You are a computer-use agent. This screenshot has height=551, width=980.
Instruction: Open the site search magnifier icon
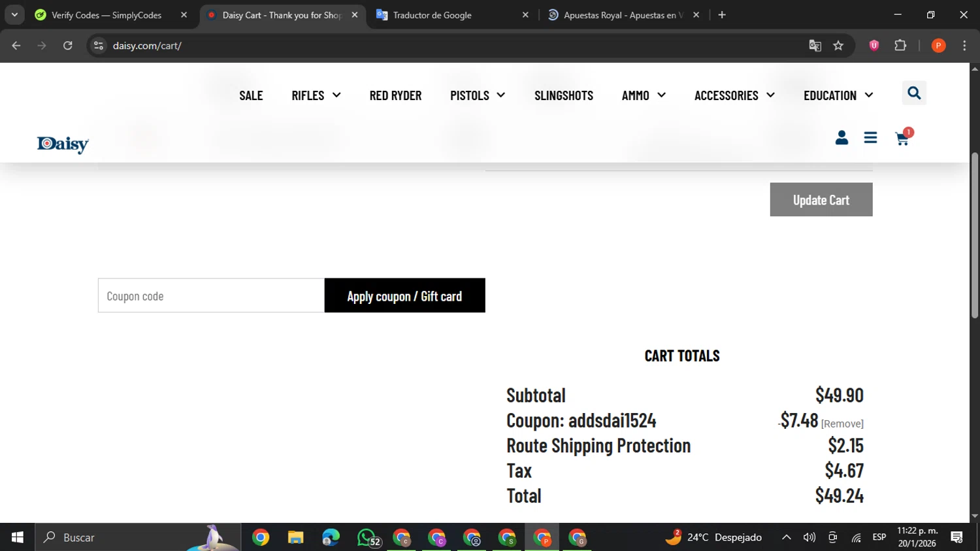click(x=914, y=93)
